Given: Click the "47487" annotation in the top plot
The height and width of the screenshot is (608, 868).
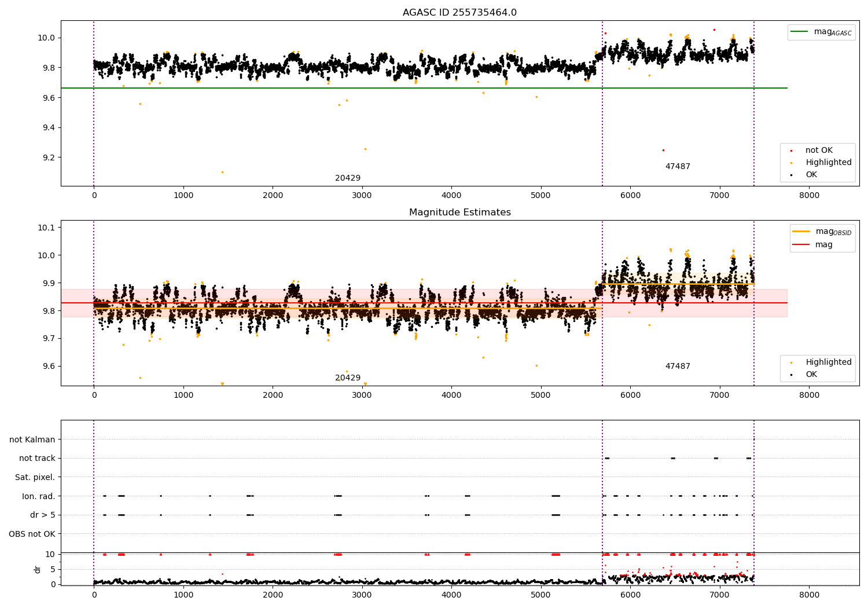Looking at the screenshot, I should (677, 167).
